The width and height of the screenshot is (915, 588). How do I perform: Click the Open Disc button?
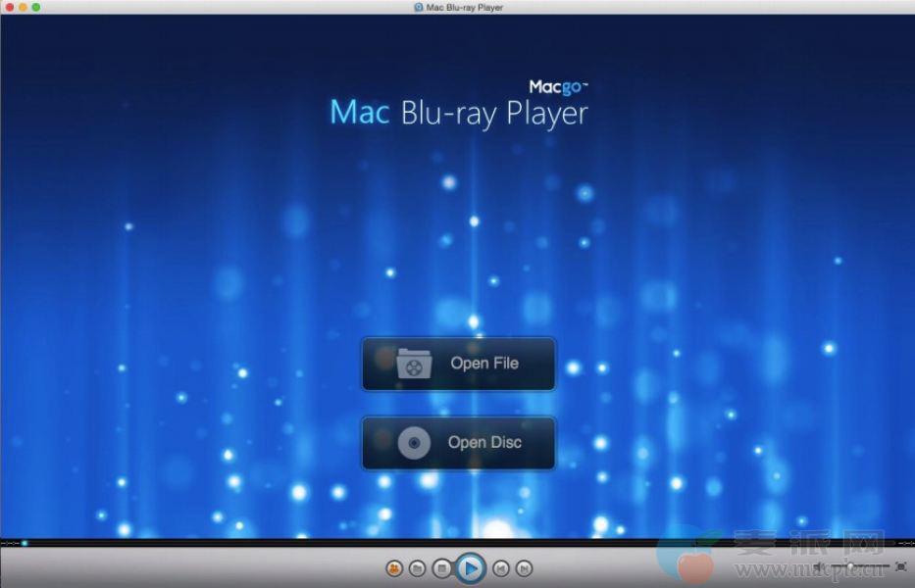459,443
